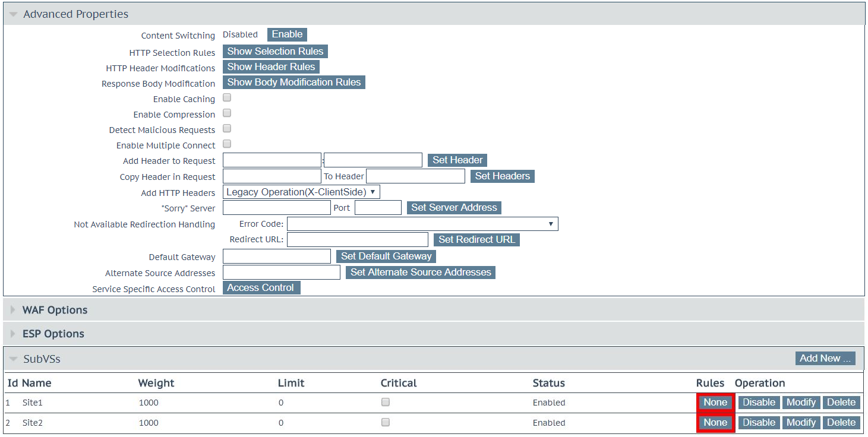Tick the Enable Caching checkbox

(227, 98)
